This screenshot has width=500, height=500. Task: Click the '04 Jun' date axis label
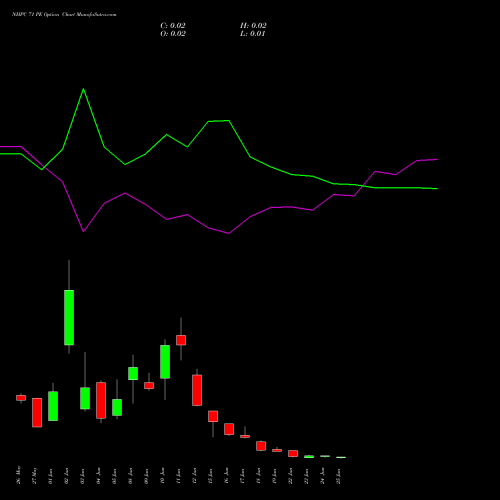(x=99, y=476)
